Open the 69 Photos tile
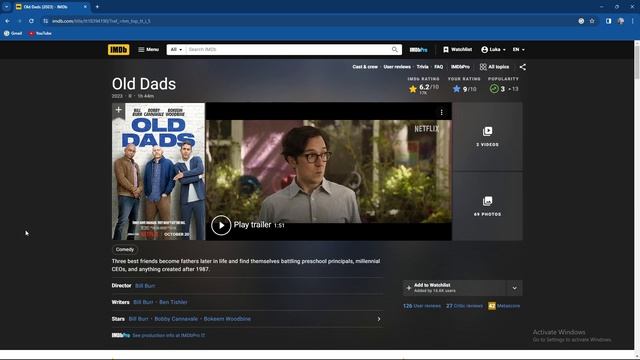640x360 pixels. click(x=487, y=206)
